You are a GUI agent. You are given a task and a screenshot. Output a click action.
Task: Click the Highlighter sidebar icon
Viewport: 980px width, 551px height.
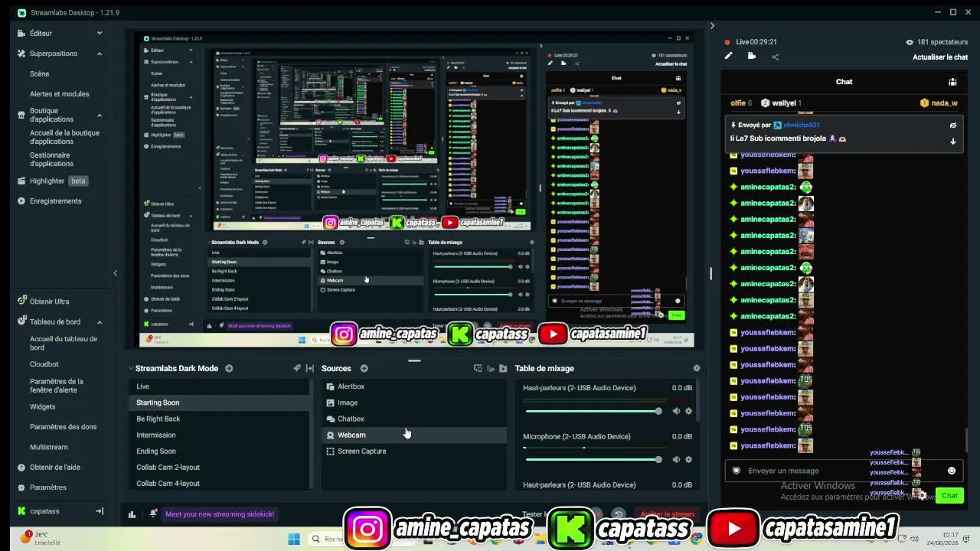click(21, 181)
